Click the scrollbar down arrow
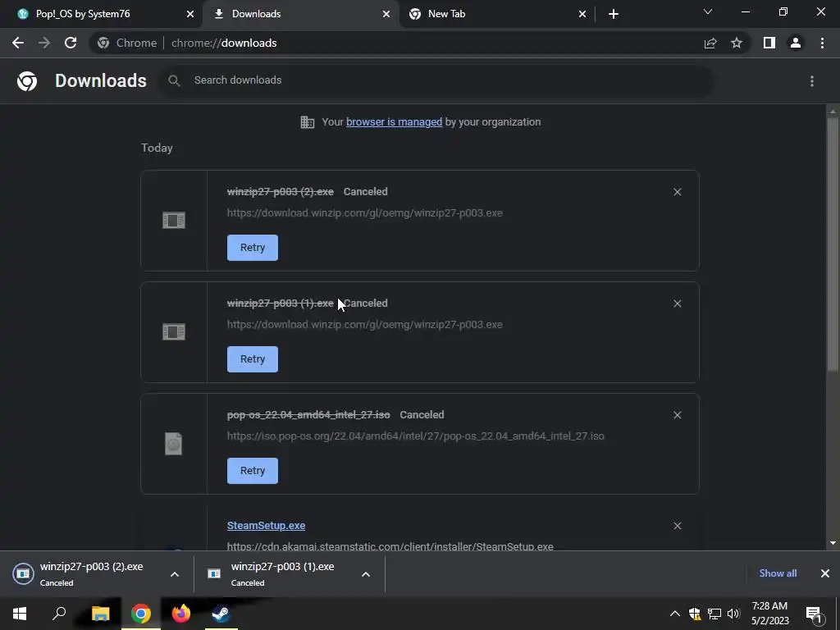840x630 pixels. tap(833, 543)
